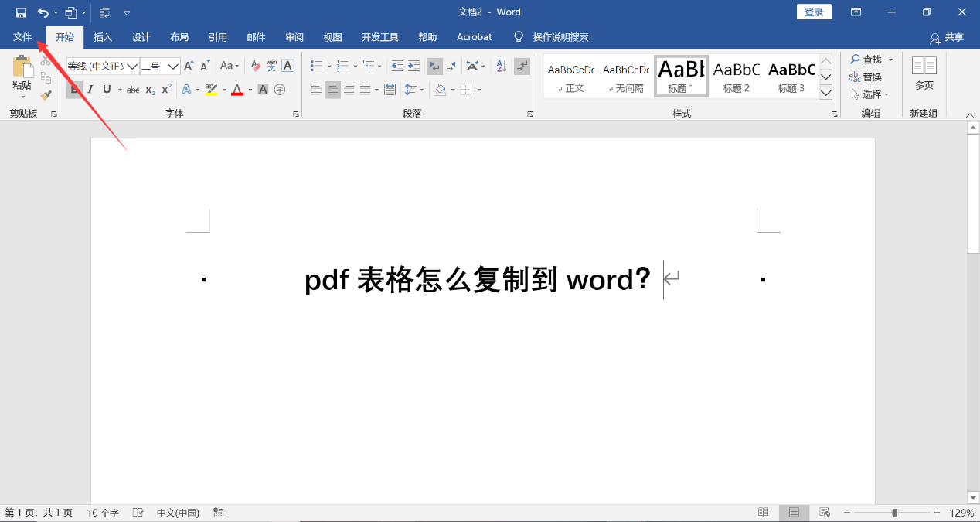This screenshot has width=980, height=522.
Task: Expand the numbering list options
Action: click(355, 66)
